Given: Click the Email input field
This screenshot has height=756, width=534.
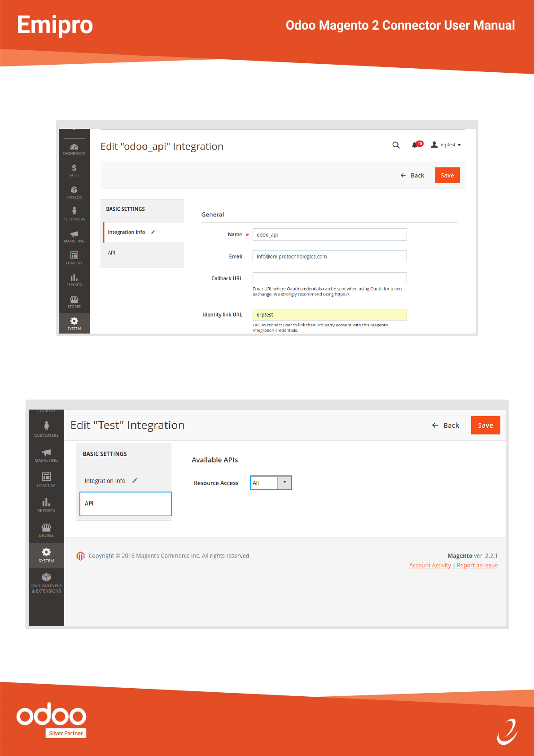Looking at the screenshot, I should pyautogui.click(x=329, y=256).
